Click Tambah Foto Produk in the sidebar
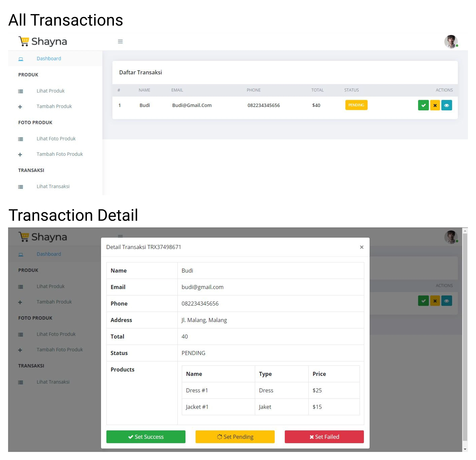 click(x=60, y=154)
